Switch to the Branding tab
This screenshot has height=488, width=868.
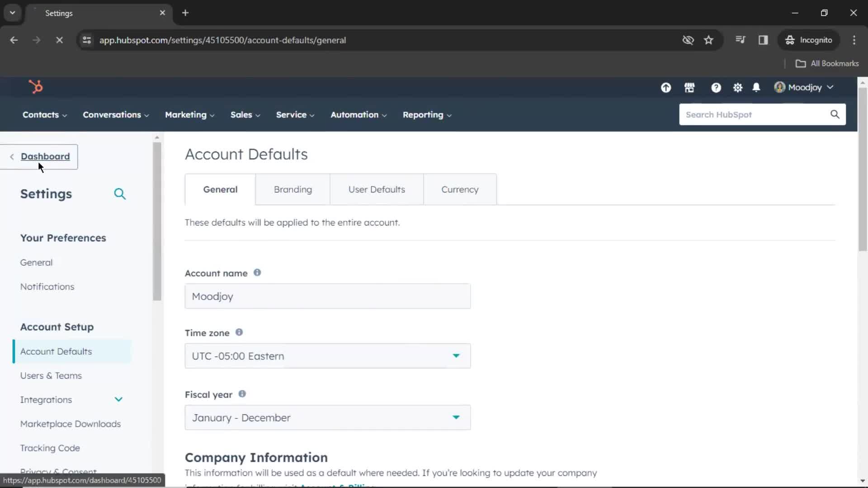292,189
